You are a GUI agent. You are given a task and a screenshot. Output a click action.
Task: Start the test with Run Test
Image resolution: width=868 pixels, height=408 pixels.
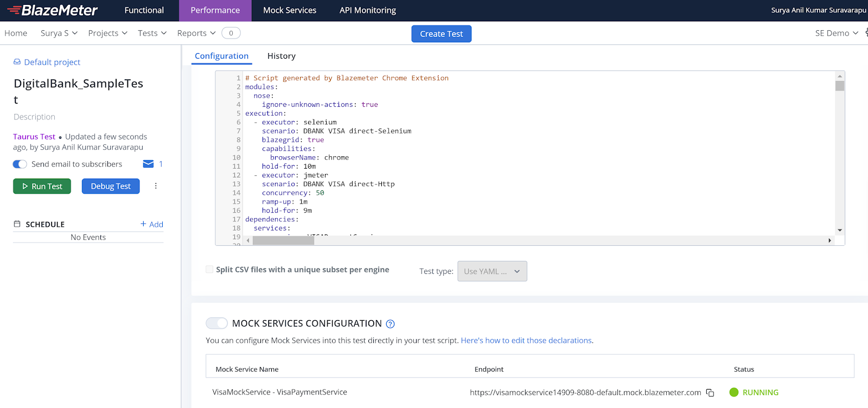click(x=42, y=186)
